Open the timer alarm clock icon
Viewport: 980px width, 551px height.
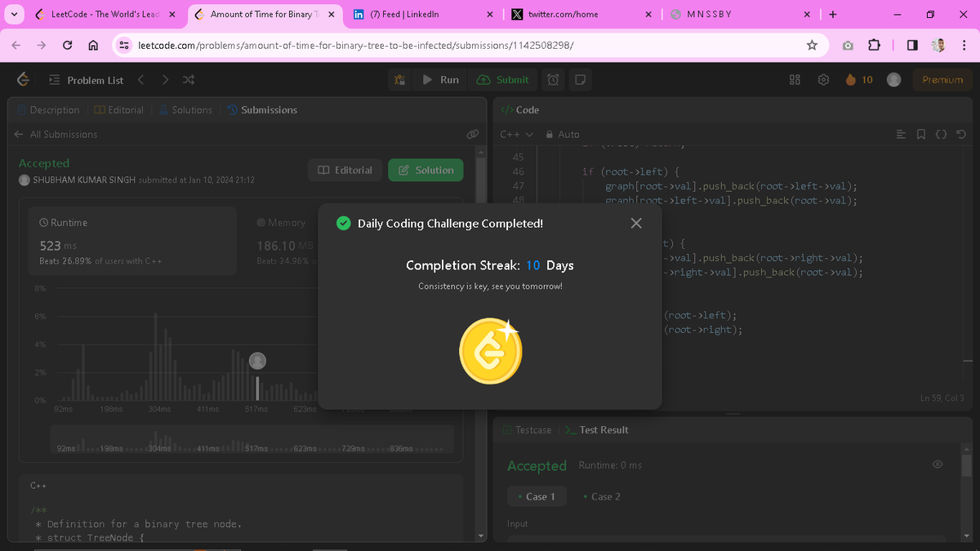554,80
